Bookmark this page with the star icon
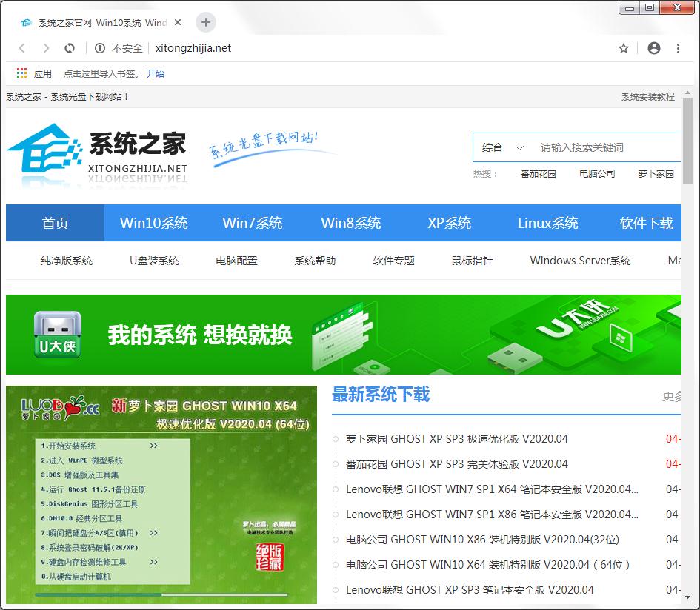Viewport: 700px width, 610px height. [623, 47]
